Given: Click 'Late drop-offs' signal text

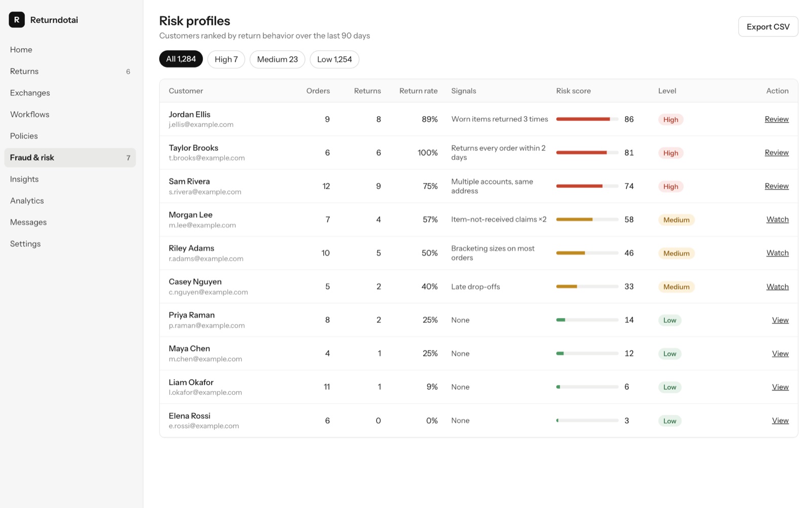Looking at the screenshot, I should pos(476,287).
